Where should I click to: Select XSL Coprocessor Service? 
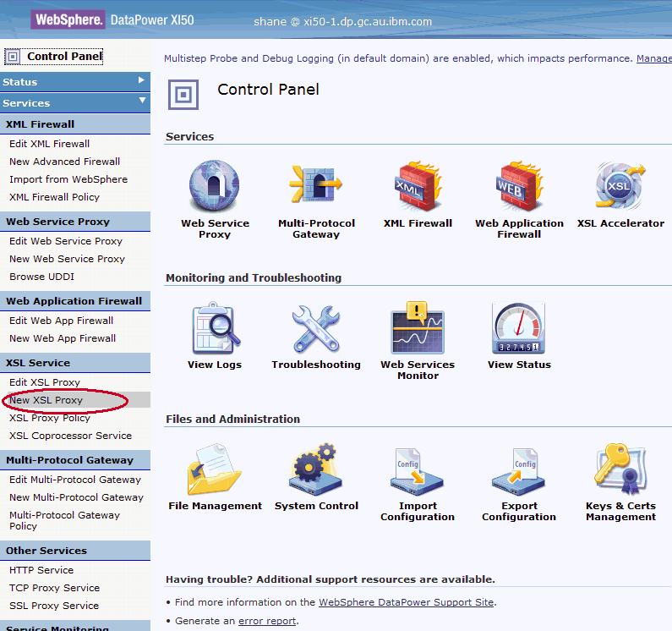[x=70, y=436]
